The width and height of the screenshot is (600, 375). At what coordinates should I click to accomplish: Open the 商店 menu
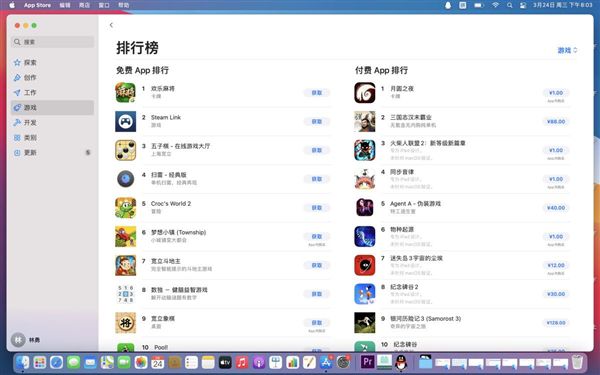84,5
